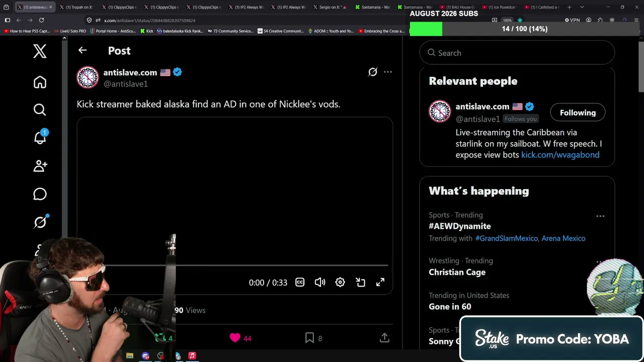
Task: Open Notifications bell icon
Action: (40, 137)
